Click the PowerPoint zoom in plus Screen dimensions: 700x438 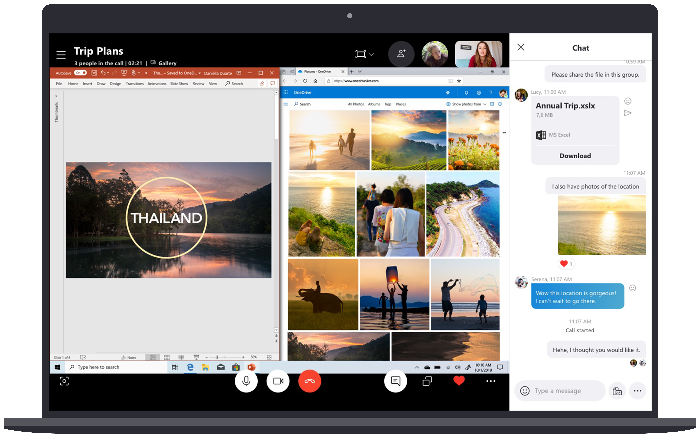coord(243,357)
